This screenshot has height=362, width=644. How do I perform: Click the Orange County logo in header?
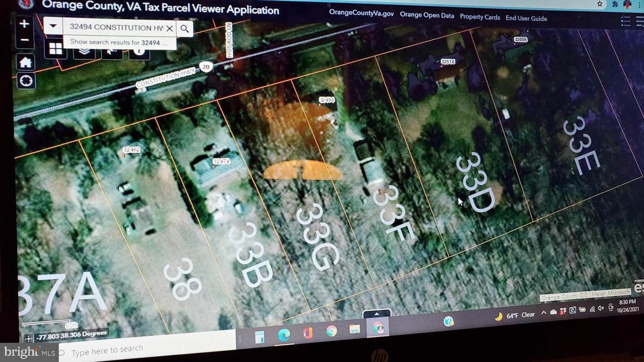[x=27, y=4]
